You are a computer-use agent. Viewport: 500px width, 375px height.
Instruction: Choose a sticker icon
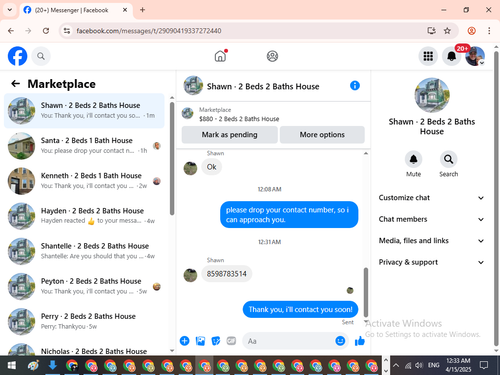216,341
